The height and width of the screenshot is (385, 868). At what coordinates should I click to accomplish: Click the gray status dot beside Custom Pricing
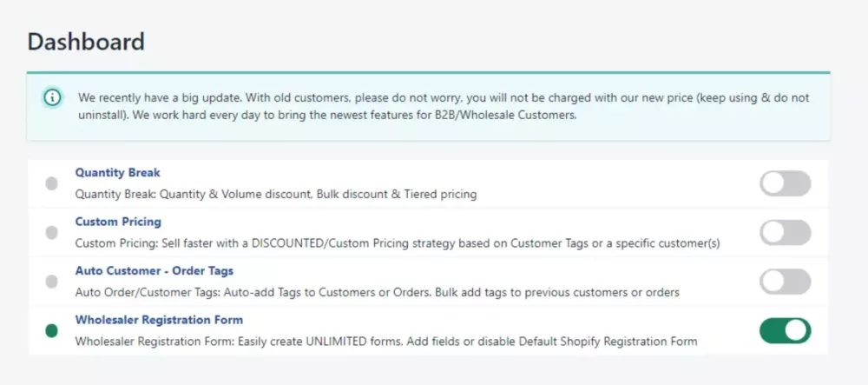click(51, 233)
